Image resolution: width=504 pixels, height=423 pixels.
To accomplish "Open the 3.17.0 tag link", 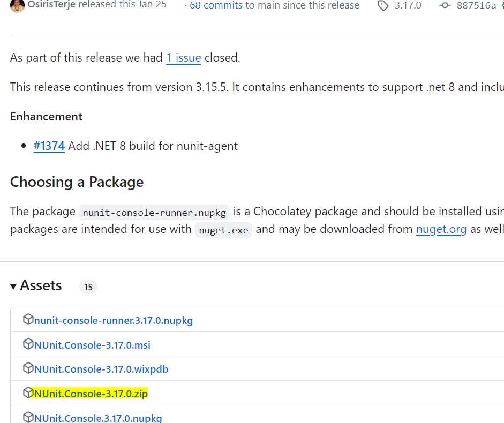I will point(408,5).
